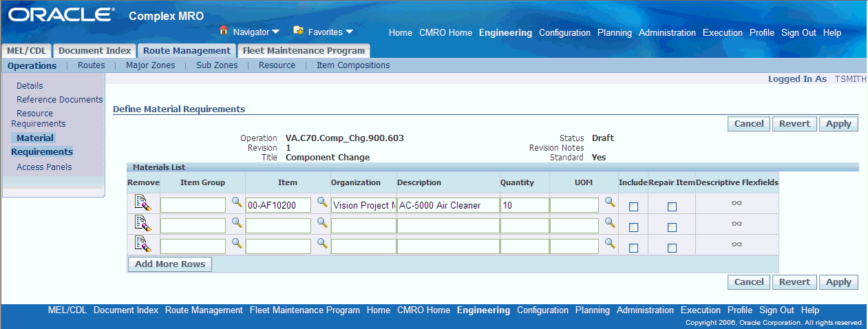868x329 pixels.
Task: Click Execution in the top navigation
Action: pyautogui.click(x=723, y=32)
